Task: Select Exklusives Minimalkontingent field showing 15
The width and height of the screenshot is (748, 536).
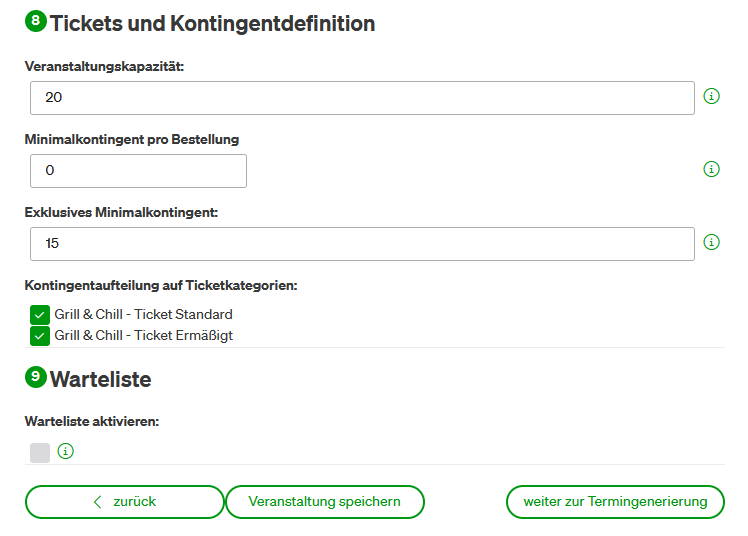Action: pos(362,244)
